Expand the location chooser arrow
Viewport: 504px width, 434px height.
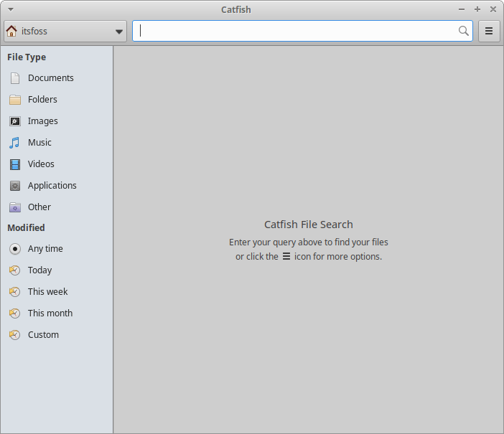coord(119,32)
